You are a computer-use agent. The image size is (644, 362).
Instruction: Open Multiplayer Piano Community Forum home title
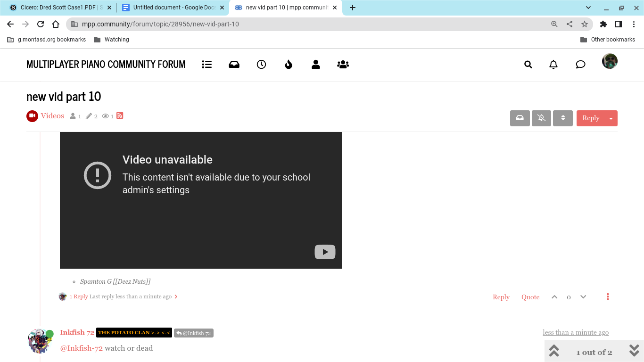point(106,65)
